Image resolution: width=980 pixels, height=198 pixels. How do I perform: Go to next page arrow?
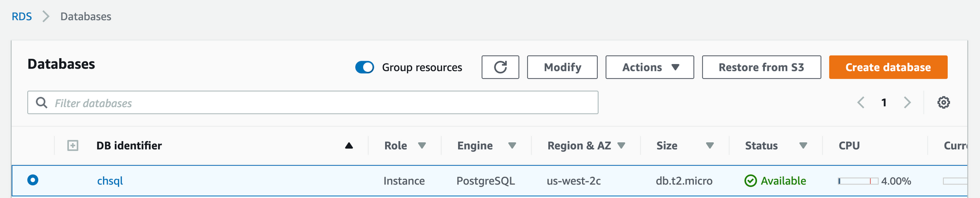907,102
